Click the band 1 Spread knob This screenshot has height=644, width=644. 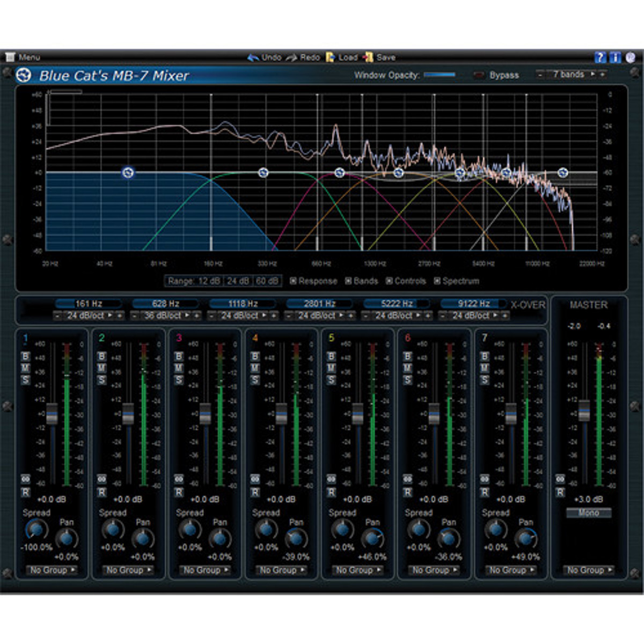[36, 530]
